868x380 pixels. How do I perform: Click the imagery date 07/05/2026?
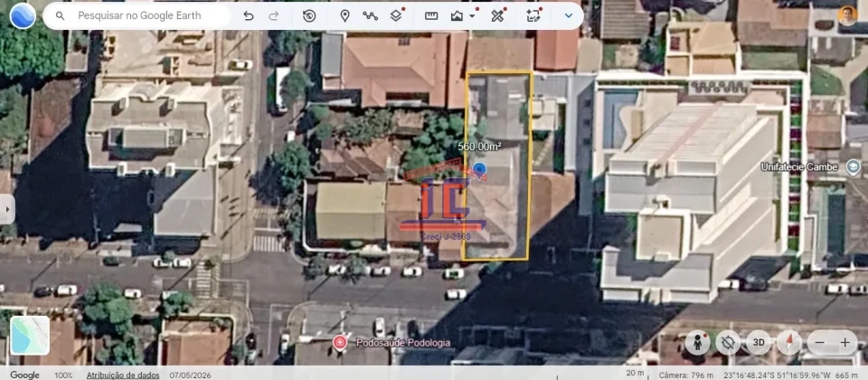coord(192,375)
